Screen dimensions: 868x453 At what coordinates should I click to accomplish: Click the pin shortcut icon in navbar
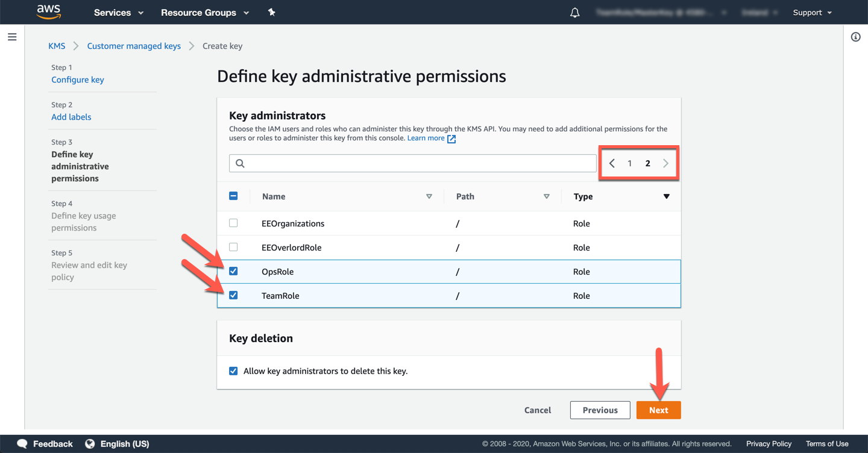271,12
